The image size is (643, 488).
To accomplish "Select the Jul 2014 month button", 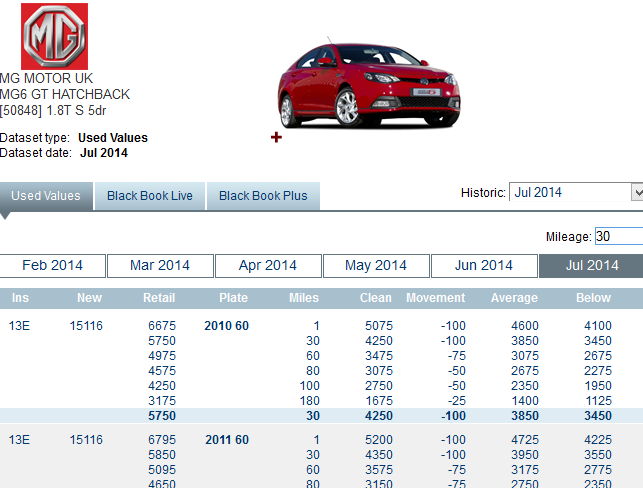I will coord(591,266).
